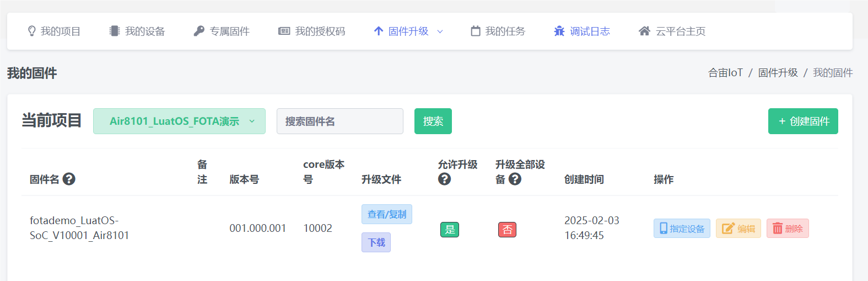Click the core版本号 column header
The image size is (868, 281).
pos(324,172)
